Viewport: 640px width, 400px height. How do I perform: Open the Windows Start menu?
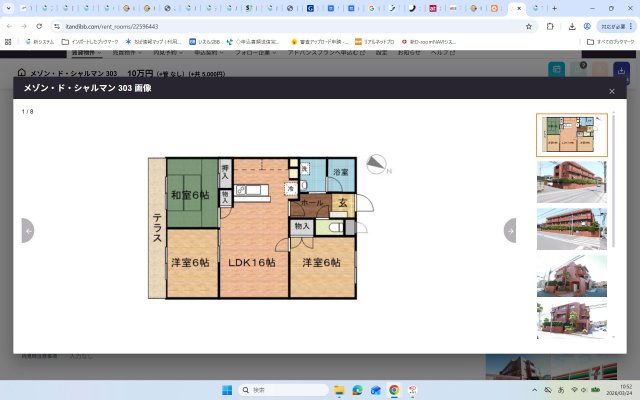click(x=225, y=389)
